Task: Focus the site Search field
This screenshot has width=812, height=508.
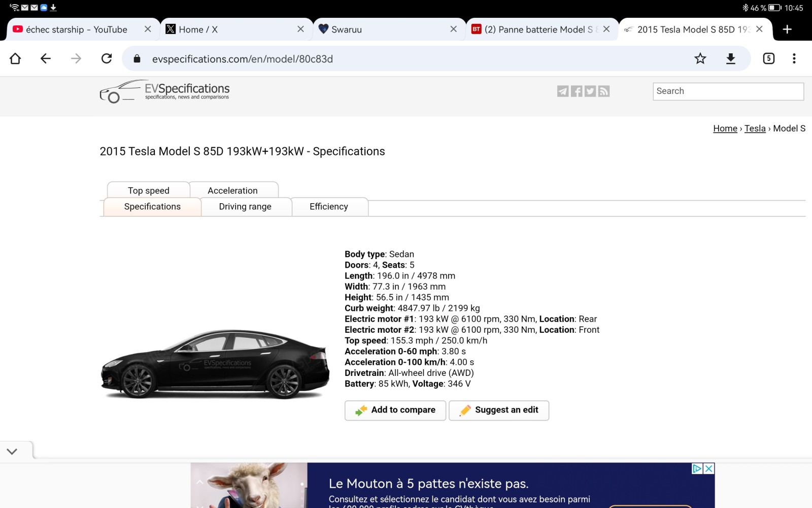Action: [728, 91]
